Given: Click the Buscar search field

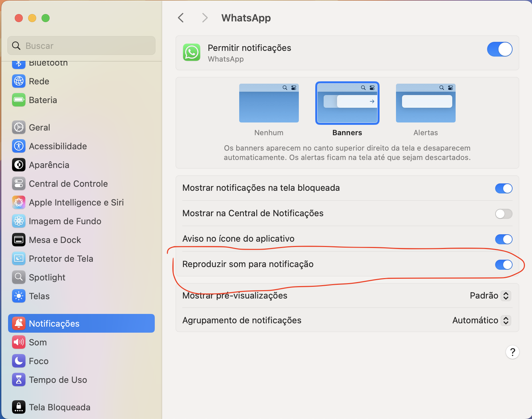Looking at the screenshot, I should tap(81, 46).
